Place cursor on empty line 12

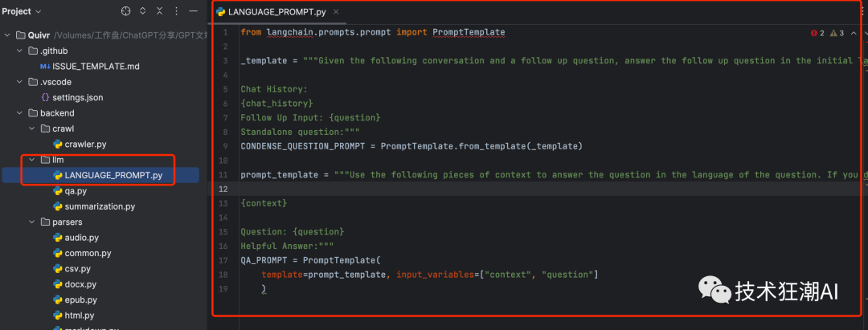coord(482,189)
